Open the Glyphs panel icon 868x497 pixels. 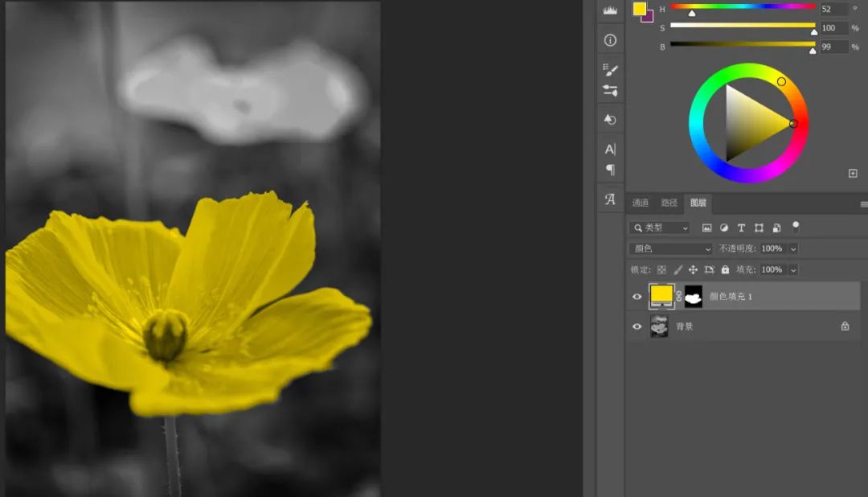click(610, 199)
